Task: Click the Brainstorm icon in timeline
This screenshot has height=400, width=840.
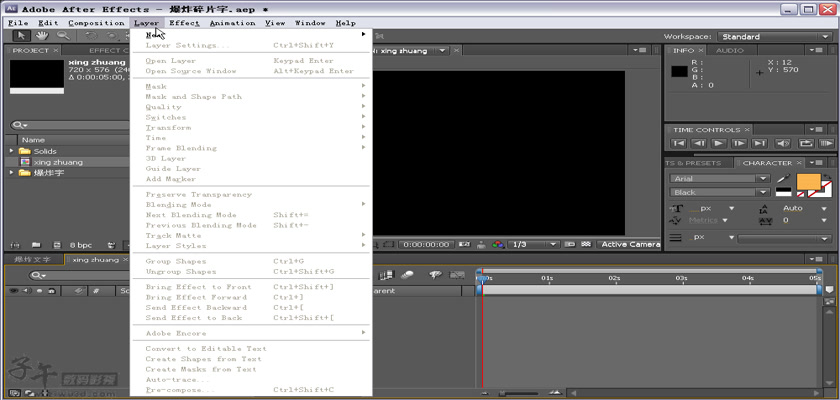Action: click(x=436, y=275)
